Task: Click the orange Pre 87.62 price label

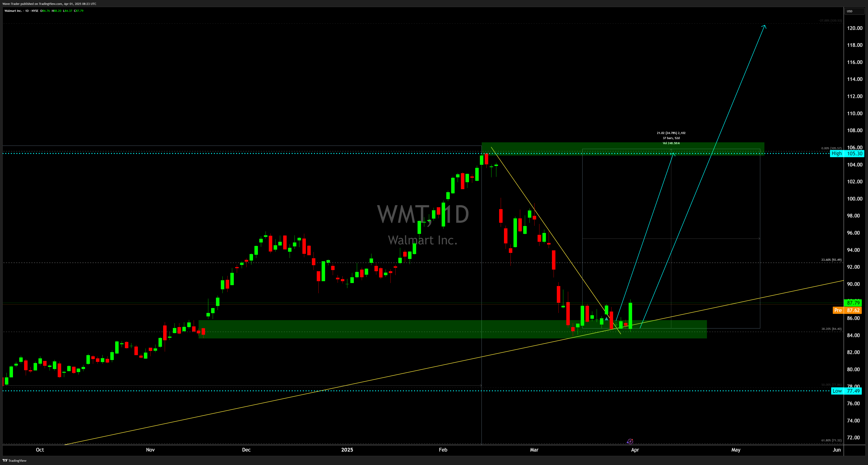Action: pos(848,310)
